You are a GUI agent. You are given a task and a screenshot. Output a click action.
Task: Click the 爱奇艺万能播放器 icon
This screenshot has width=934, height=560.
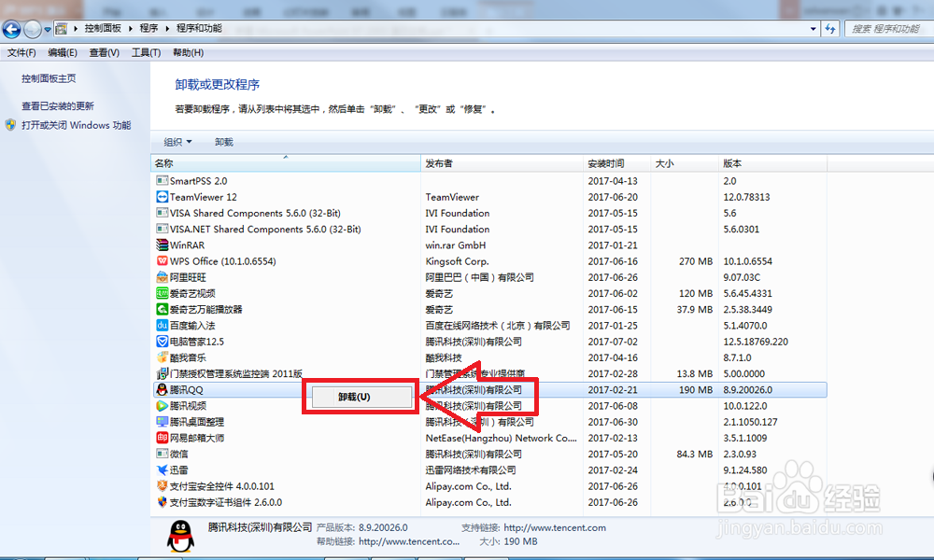[x=162, y=310]
